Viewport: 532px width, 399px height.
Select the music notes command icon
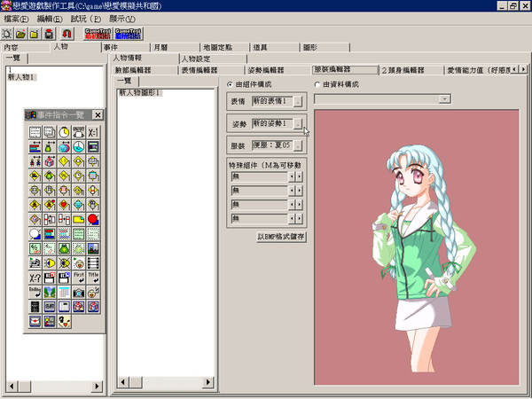point(35,263)
